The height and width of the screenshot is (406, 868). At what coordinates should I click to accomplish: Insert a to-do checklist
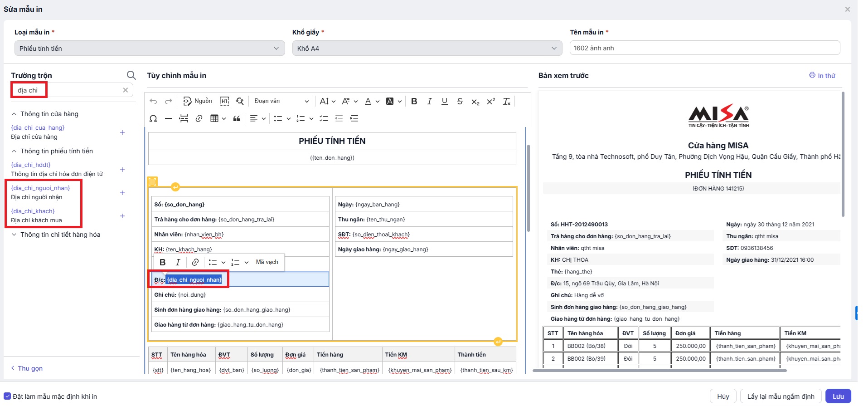tap(324, 118)
